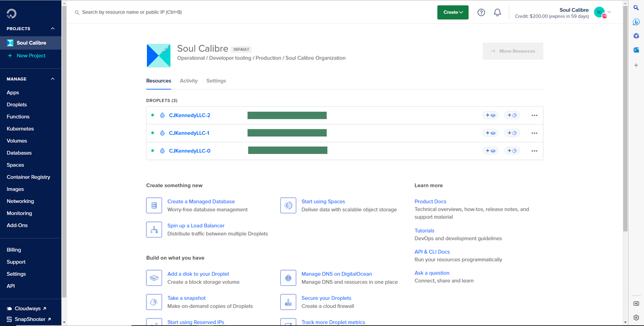Open more options for CJKennedyLLC-2

coord(534,115)
